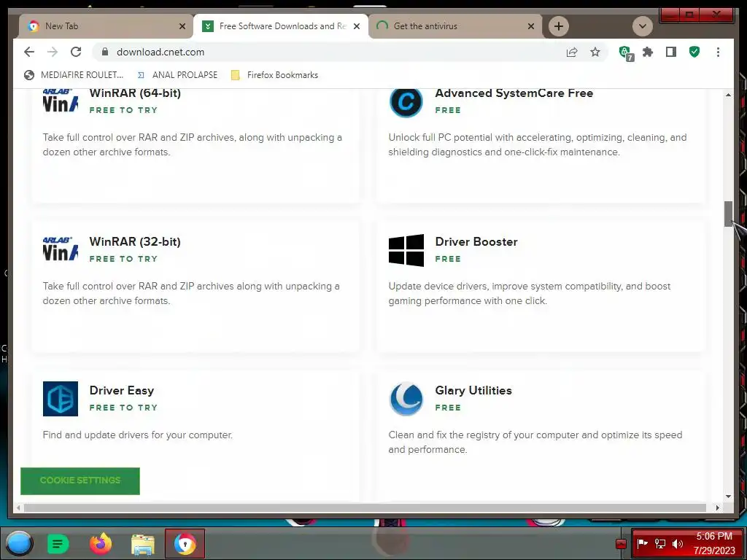
Task: Open Action Center flag tray icon
Action: coord(642,543)
